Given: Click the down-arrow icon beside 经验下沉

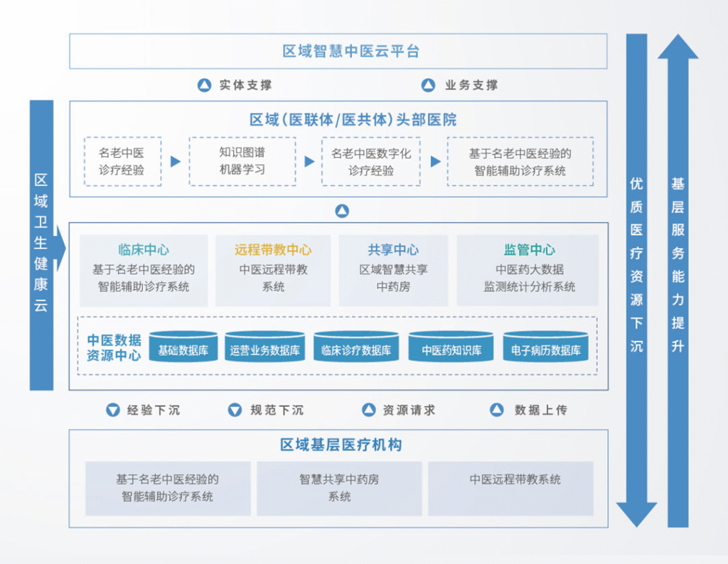Looking at the screenshot, I should click(113, 410).
